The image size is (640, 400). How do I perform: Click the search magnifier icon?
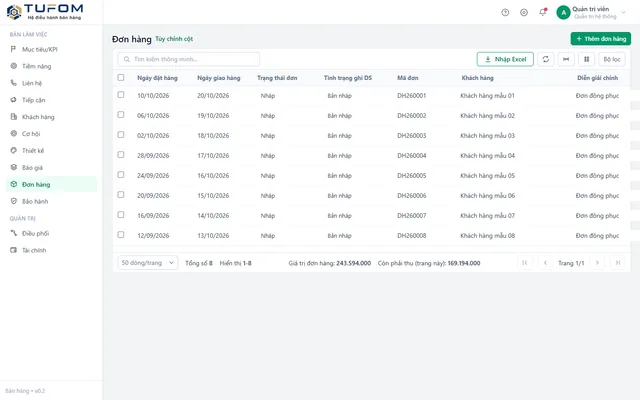point(127,59)
